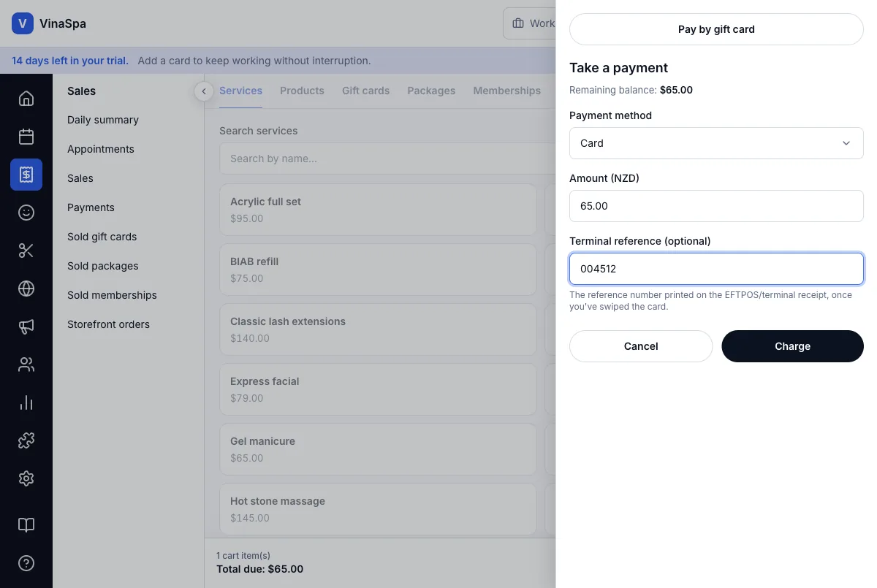Click the Search by name field
Viewport: 877px width, 588px height.
tap(387, 159)
